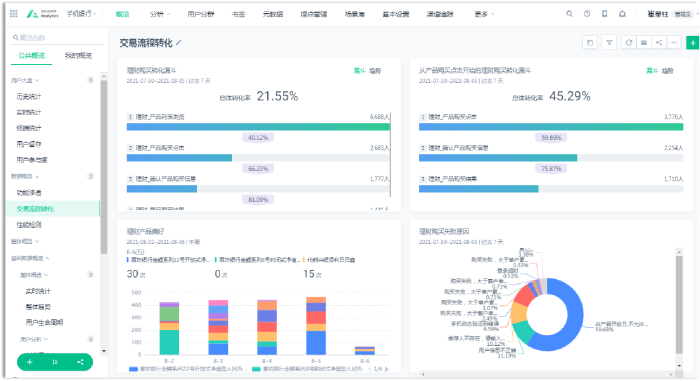The height and width of the screenshot is (381, 700).
Task: Click the edit pencil next to 交易流程转化
Action: tap(179, 43)
